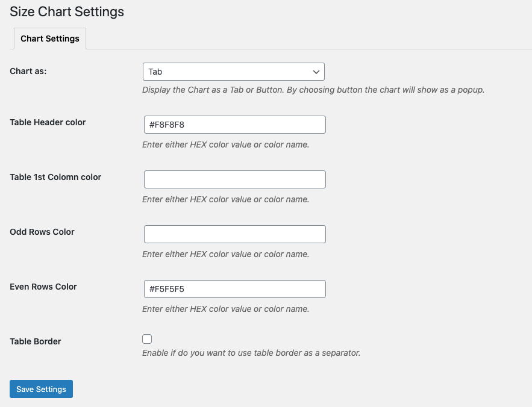Click the "Chart as:" label

tap(28, 71)
